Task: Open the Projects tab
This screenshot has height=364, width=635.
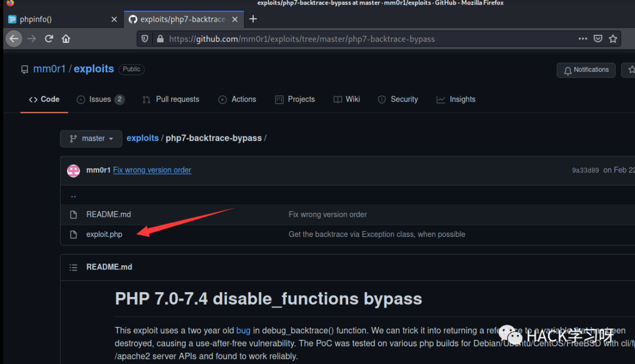Action: (295, 99)
